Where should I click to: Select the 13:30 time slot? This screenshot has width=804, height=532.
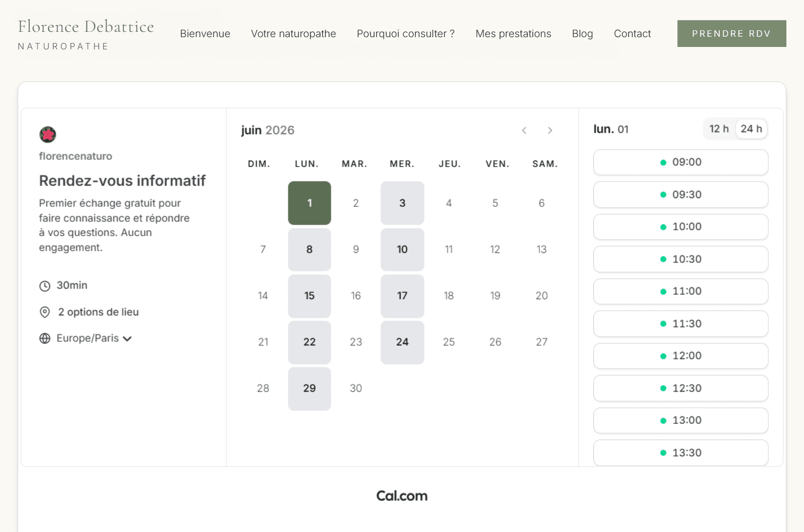[x=681, y=453]
